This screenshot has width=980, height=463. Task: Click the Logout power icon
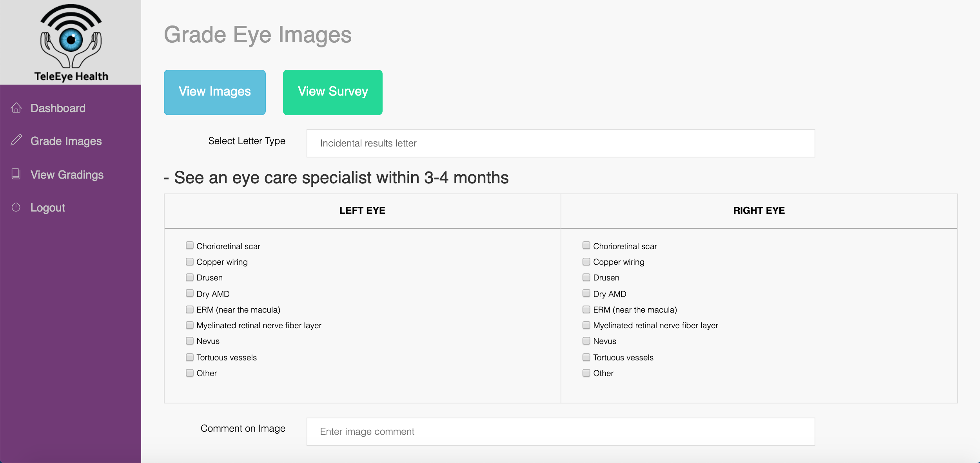16,207
